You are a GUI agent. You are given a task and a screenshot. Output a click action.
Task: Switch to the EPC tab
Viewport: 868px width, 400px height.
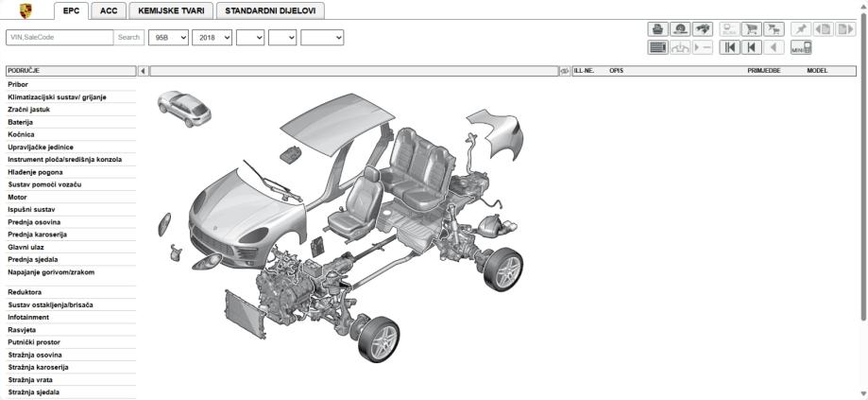coord(72,10)
